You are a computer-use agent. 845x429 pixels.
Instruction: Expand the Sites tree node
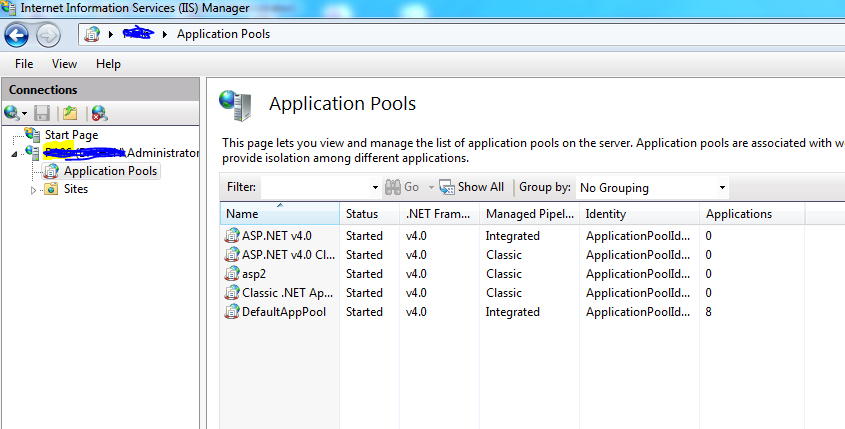[33, 190]
